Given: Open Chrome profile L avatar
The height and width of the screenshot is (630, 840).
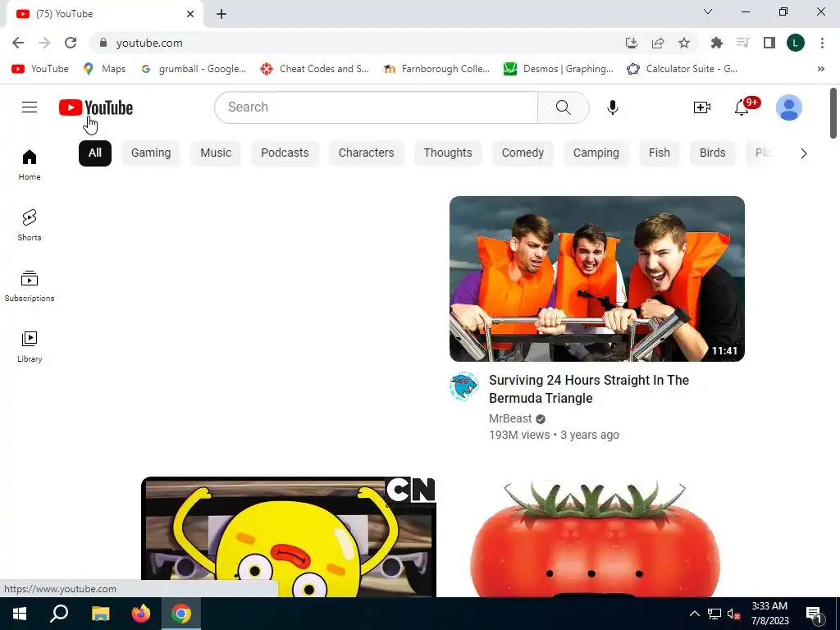Looking at the screenshot, I should click(x=796, y=43).
